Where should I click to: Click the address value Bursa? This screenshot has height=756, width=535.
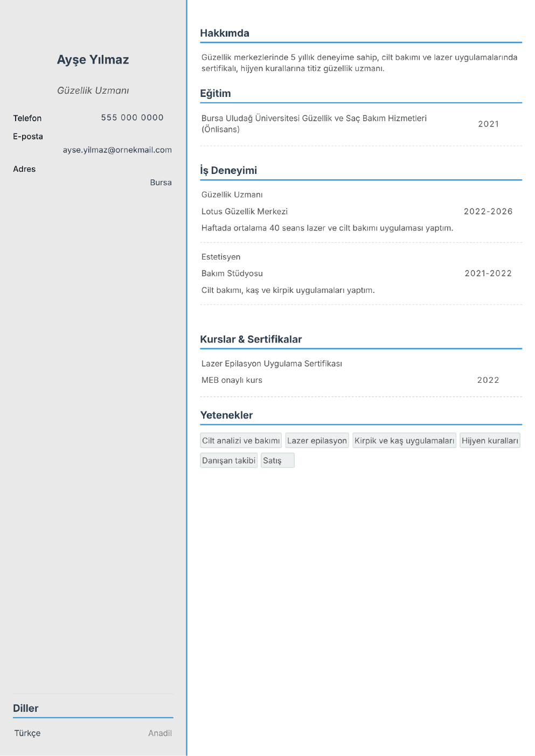[x=161, y=183]
